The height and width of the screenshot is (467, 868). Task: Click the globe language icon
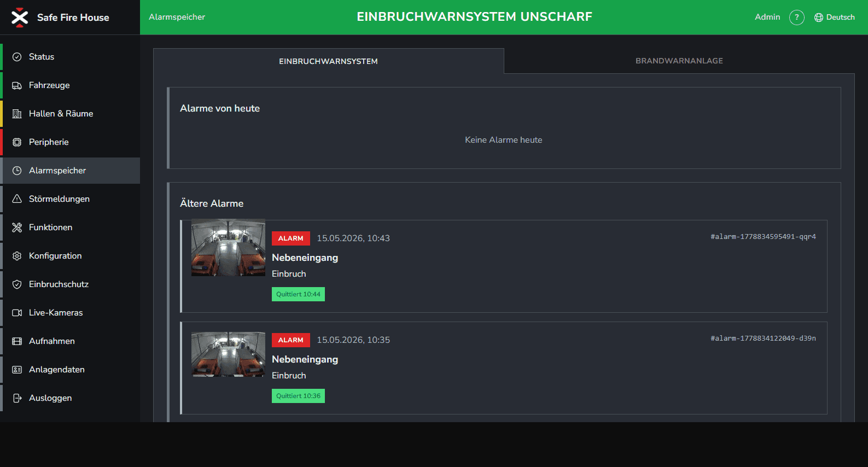click(819, 17)
